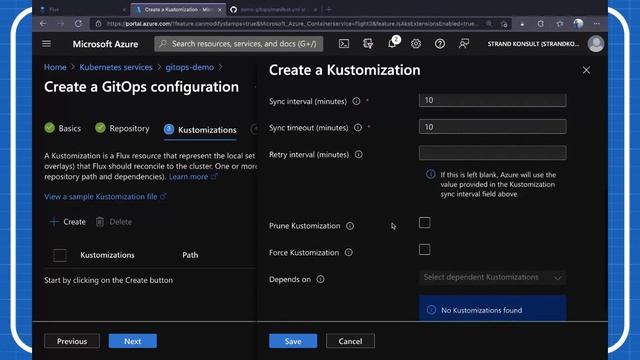640x360 pixels.
Task: Focus the Sync interval minutes field
Action: click(492, 100)
